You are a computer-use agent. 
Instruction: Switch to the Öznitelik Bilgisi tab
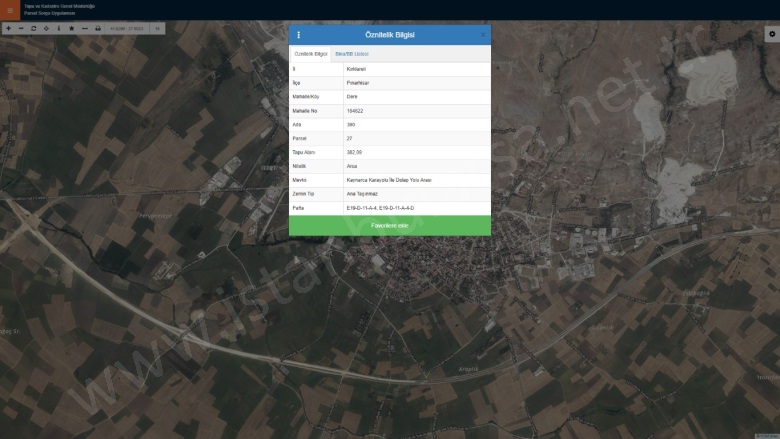(311, 54)
